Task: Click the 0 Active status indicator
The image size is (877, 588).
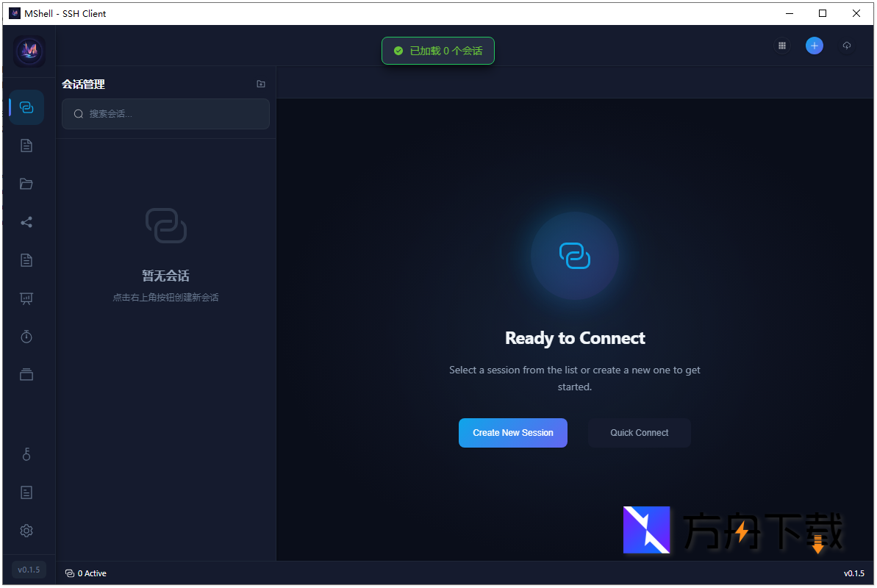Action: tap(86, 573)
